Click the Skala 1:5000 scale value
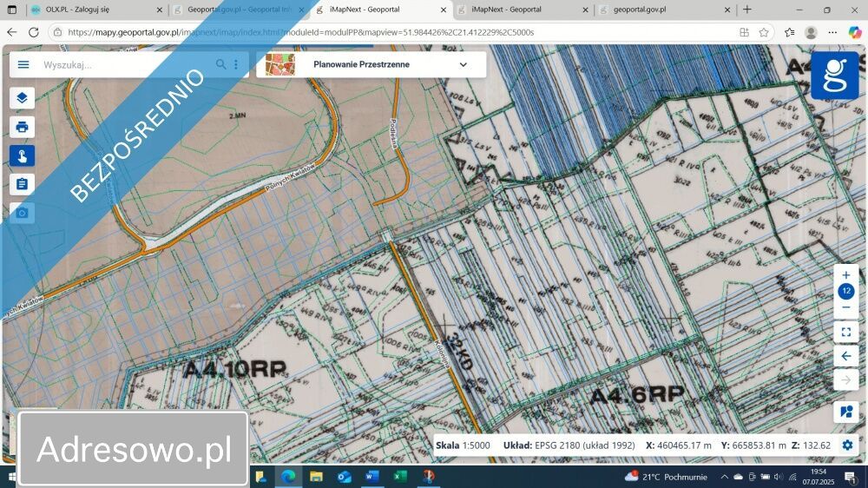868x488 pixels. click(463, 445)
